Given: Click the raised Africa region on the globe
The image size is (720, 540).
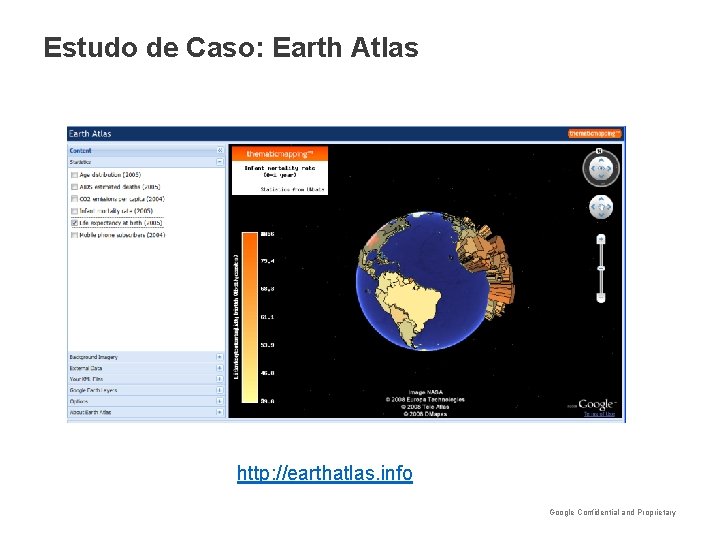Looking at the screenshot, I should pos(489,266).
